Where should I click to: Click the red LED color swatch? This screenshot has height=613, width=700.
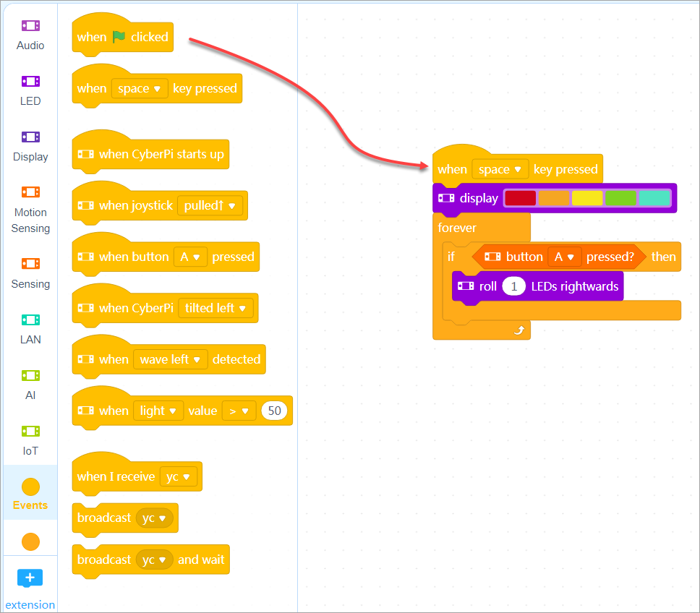(520, 198)
